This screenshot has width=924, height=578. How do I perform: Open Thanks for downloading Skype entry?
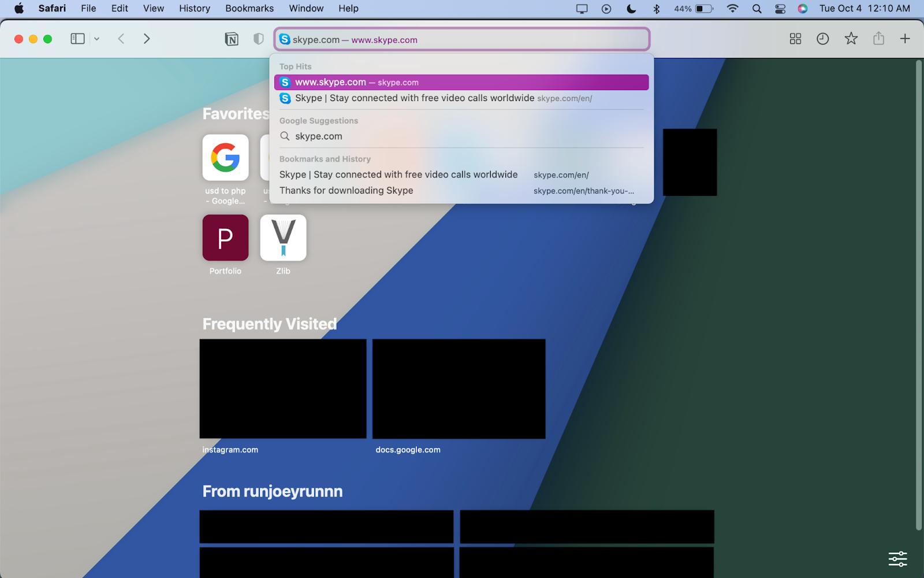click(461, 191)
